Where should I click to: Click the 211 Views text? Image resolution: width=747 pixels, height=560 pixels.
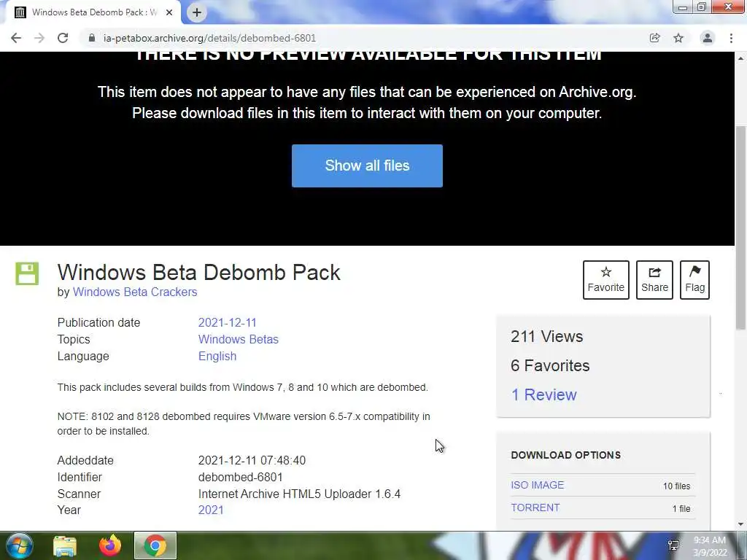pyautogui.click(x=547, y=337)
